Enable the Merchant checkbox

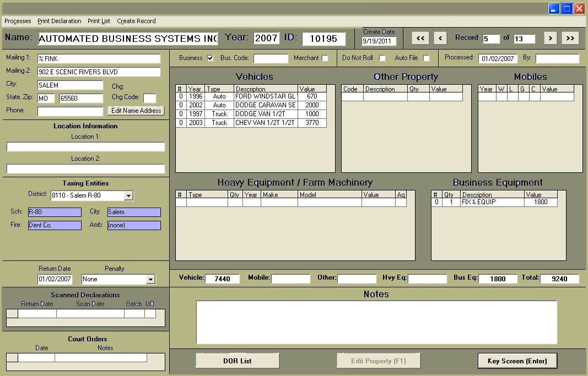point(325,58)
